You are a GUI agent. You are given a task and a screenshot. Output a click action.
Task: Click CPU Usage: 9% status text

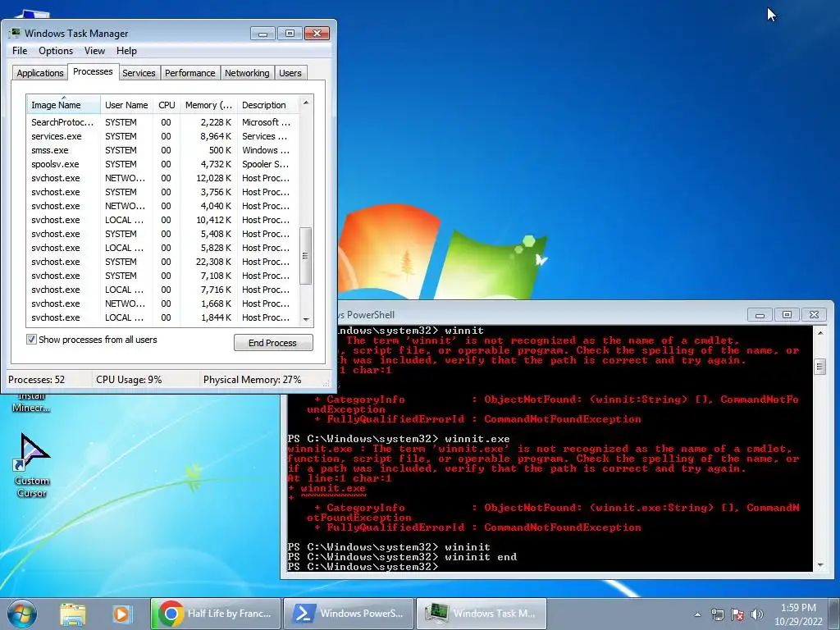(129, 380)
